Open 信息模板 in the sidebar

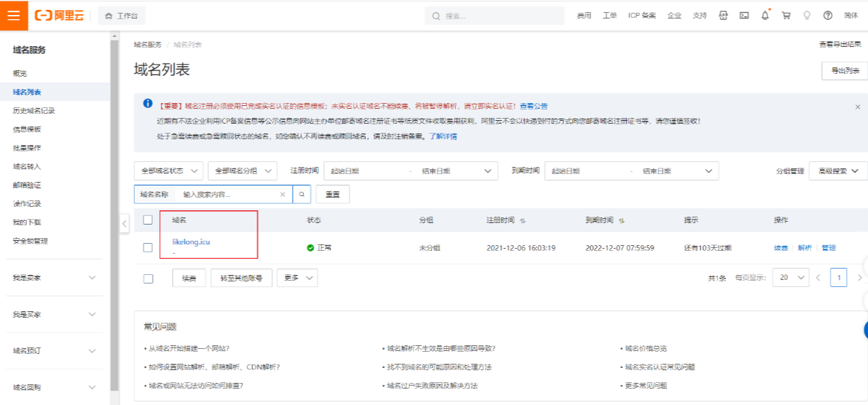pyautogui.click(x=27, y=129)
